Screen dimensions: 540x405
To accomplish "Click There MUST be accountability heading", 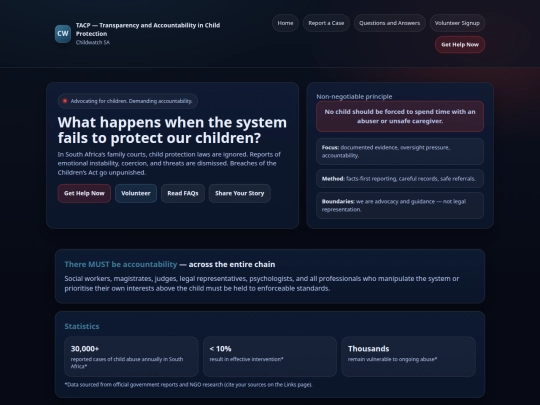I will (170, 264).
